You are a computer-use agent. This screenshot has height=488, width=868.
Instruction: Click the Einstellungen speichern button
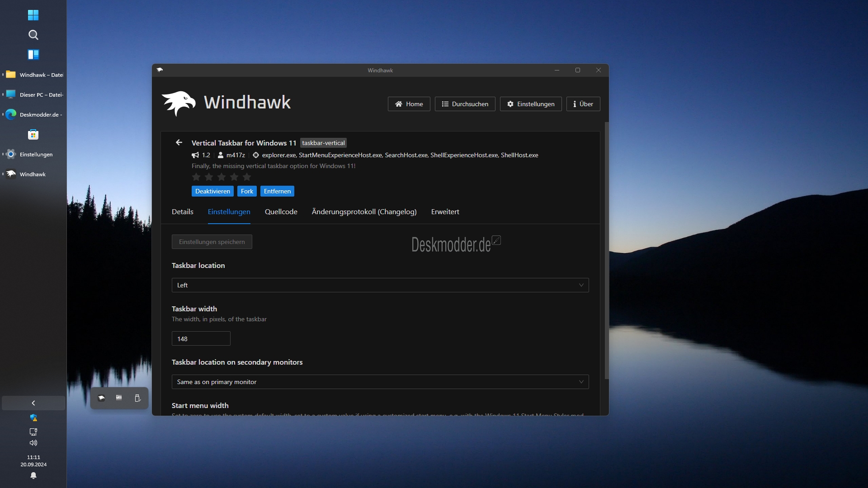[x=212, y=242]
